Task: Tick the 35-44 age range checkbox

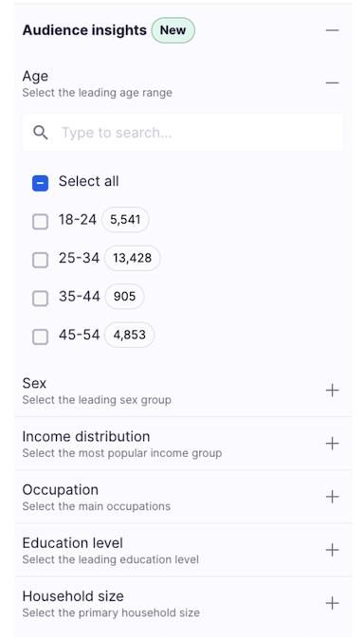Action: (x=40, y=299)
